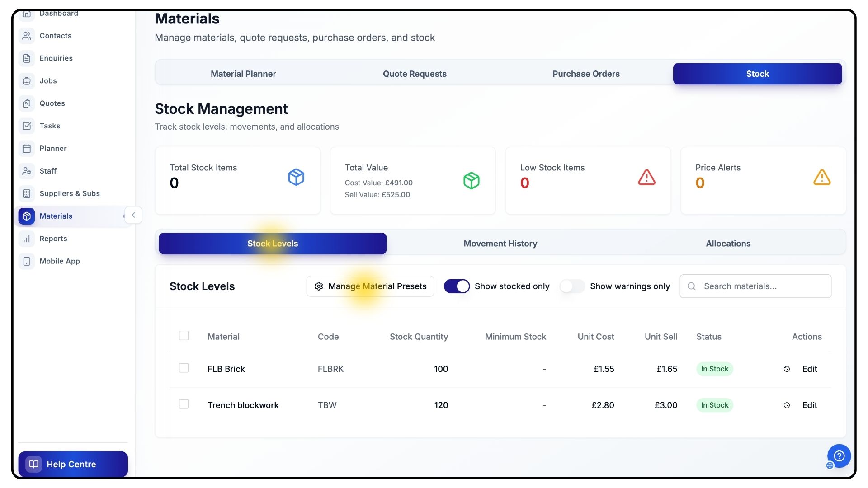Click Edit for Trench blockwork
Screen dimensions: 868x488
(809, 405)
